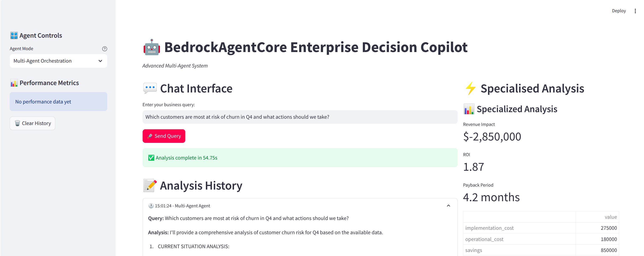This screenshot has width=644, height=256.
Task: Collapse the 15:01:24 Multi-Agent Agent entry
Action: tap(448, 206)
